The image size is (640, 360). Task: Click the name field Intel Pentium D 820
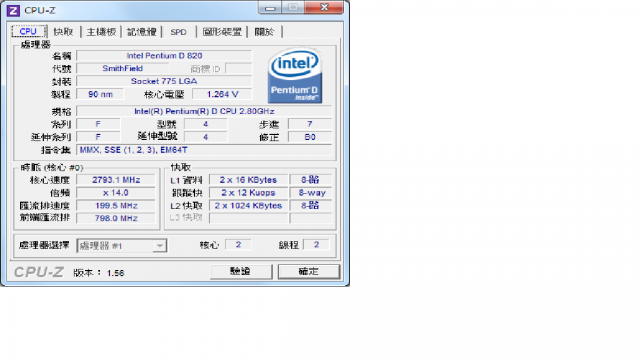164,56
